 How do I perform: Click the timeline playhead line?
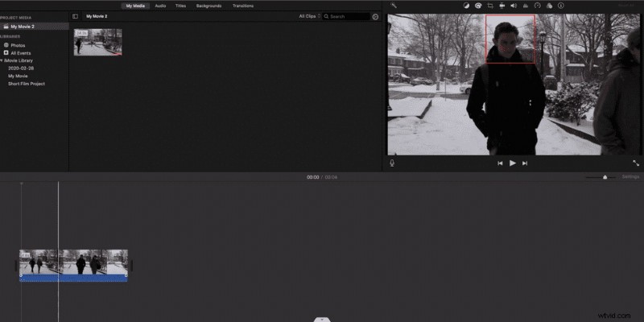[x=58, y=217]
